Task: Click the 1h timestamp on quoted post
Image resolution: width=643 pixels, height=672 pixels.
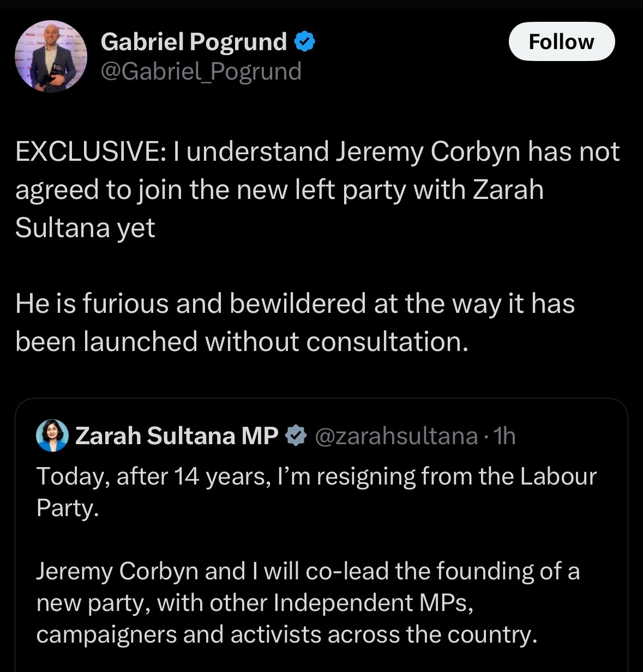Action: 504,436
